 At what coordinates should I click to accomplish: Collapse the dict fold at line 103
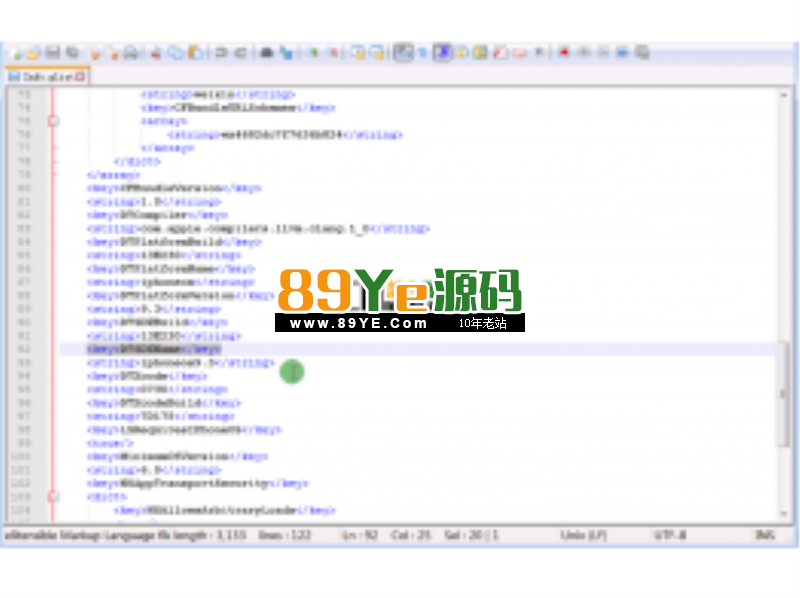pyautogui.click(x=53, y=496)
